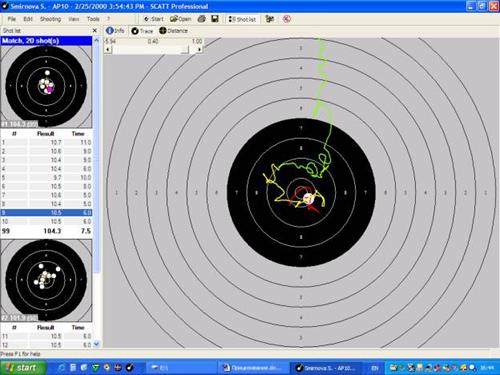Close the Shot list panel
The width and height of the screenshot is (500, 375).
pyautogui.click(x=95, y=31)
